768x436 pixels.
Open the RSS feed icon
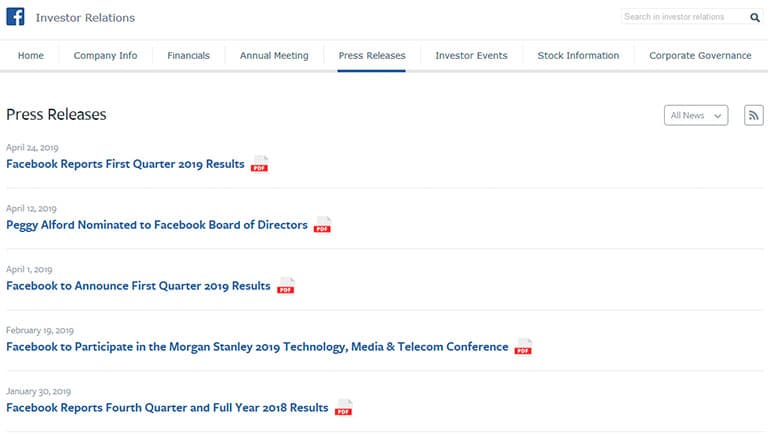click(753, 116)
